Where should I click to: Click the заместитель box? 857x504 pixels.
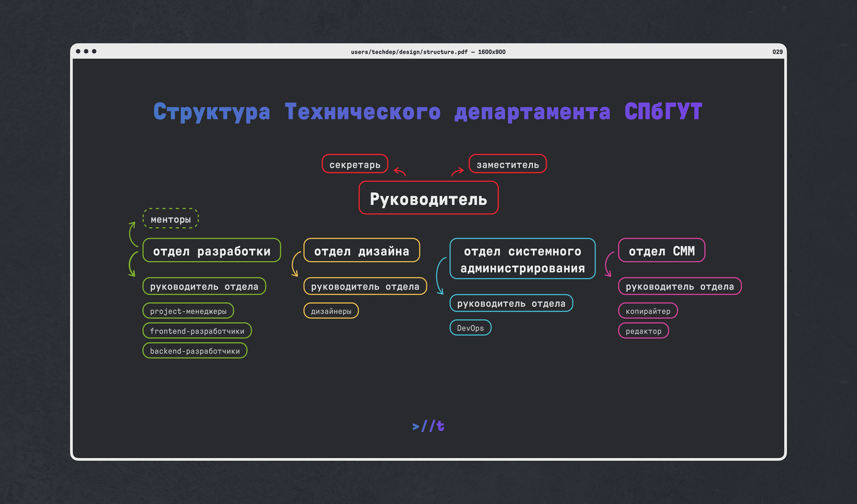[507, 164]
